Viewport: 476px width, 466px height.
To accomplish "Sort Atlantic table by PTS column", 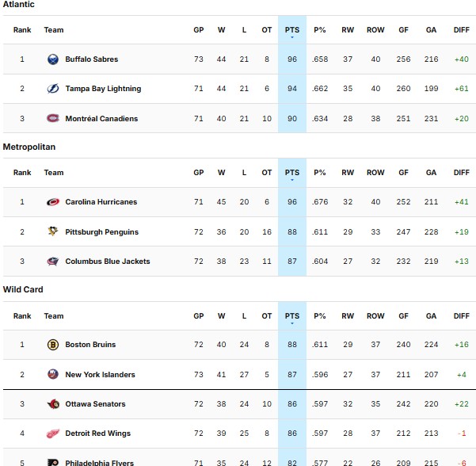I will [x=291, y=30].
